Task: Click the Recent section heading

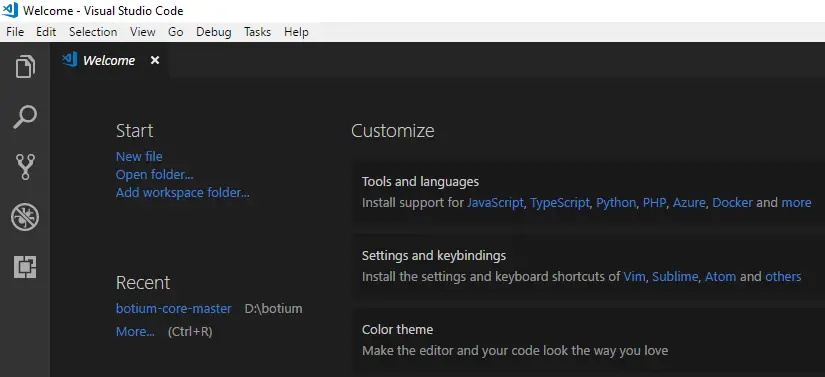Action: coord(143,283)
